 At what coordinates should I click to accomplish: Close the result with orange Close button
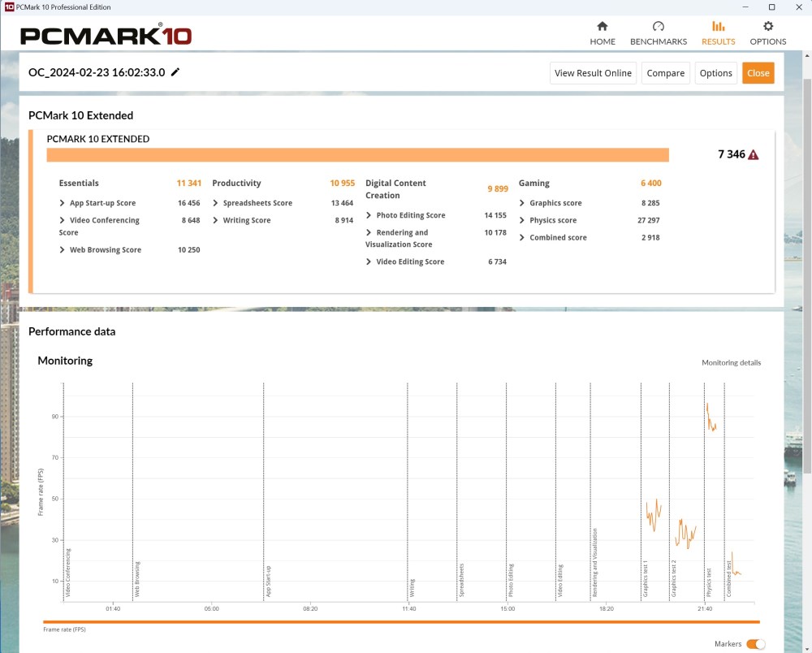point(758,73)
